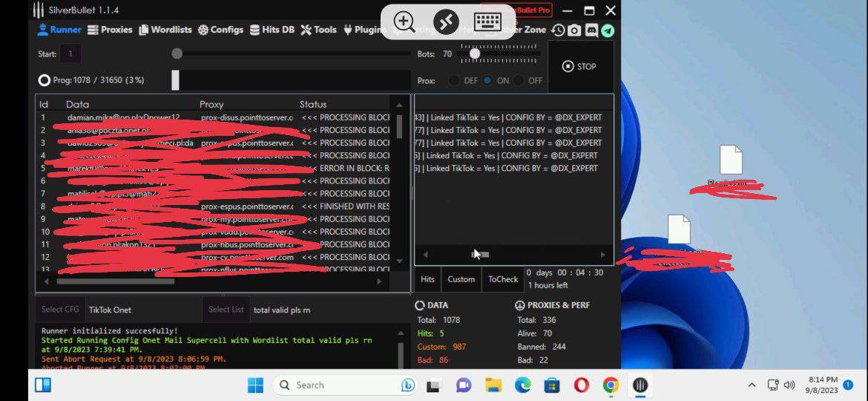Click the zoom magnifier in the remote overlay
Screen dimensions: 868x401
pos(404,22)
